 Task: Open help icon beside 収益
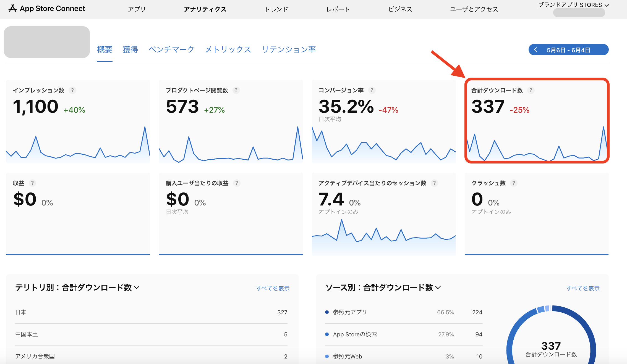coord(32,183)
